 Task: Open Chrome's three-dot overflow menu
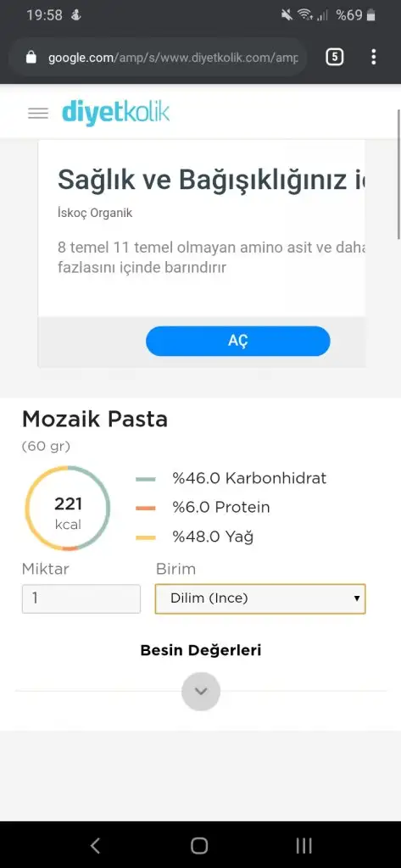[x=374, y=57]
